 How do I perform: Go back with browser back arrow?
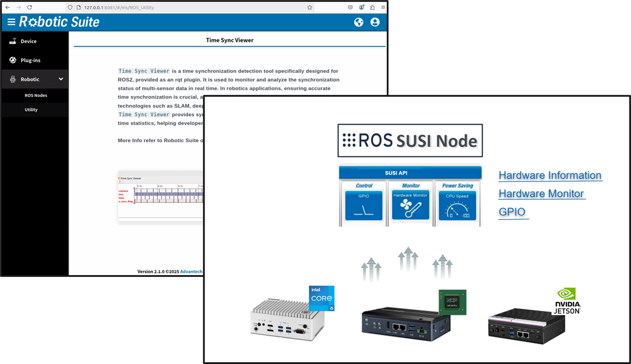(7, 7)
